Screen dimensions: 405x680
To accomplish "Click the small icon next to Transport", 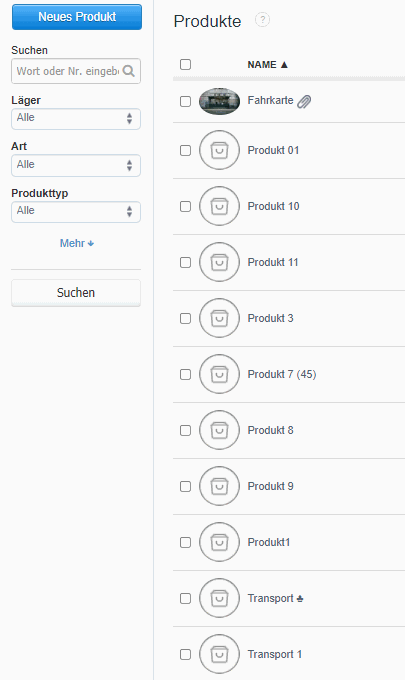I will [x=300, y=599].
